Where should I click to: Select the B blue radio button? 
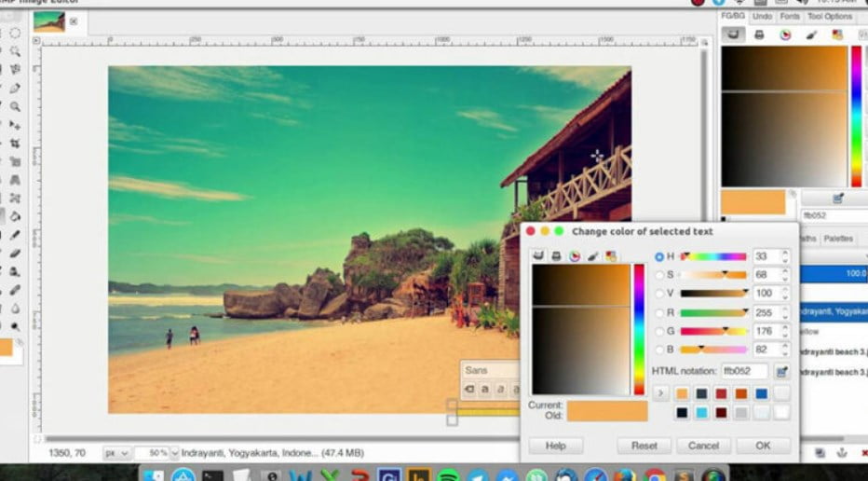tap(658, 350)
